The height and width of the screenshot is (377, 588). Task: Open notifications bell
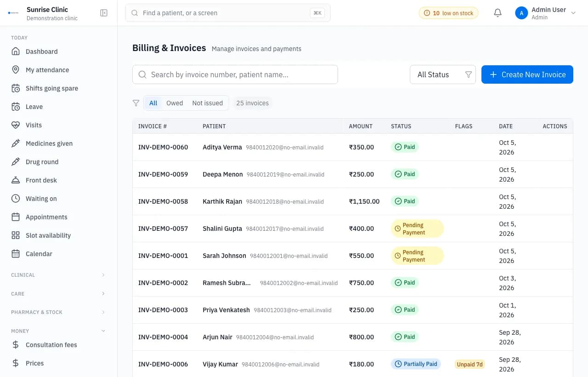498,13
